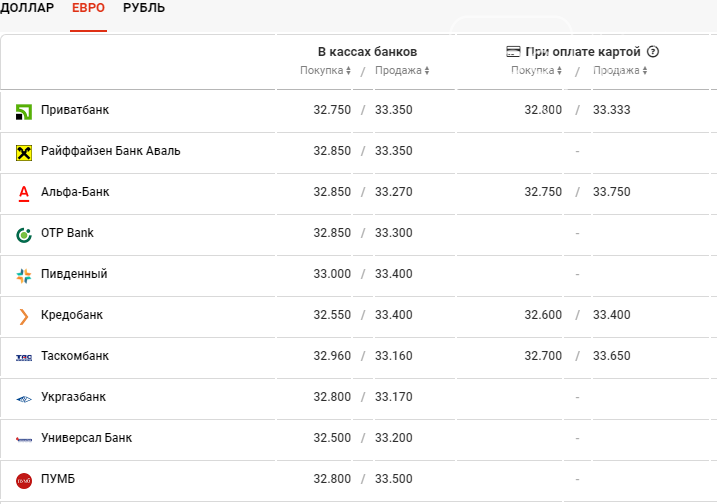Click the Укргазбанк blue logo icon
717x504 pixels.
(x=24, y=399)
